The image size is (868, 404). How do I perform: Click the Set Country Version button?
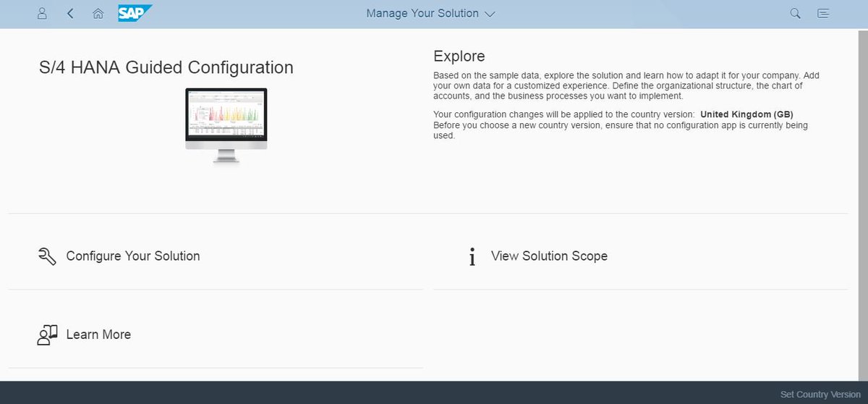[x=820, y=395]
